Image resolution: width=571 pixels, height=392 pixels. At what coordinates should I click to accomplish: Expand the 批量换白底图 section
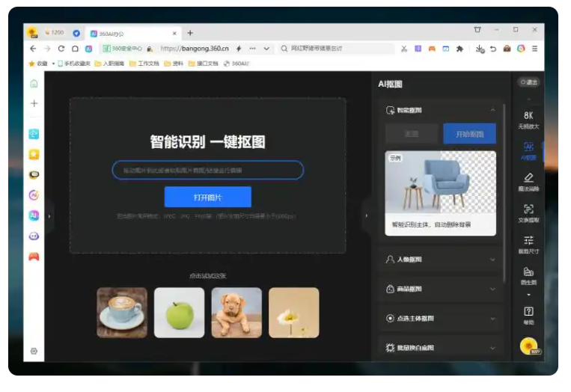[x=441, y=348]
